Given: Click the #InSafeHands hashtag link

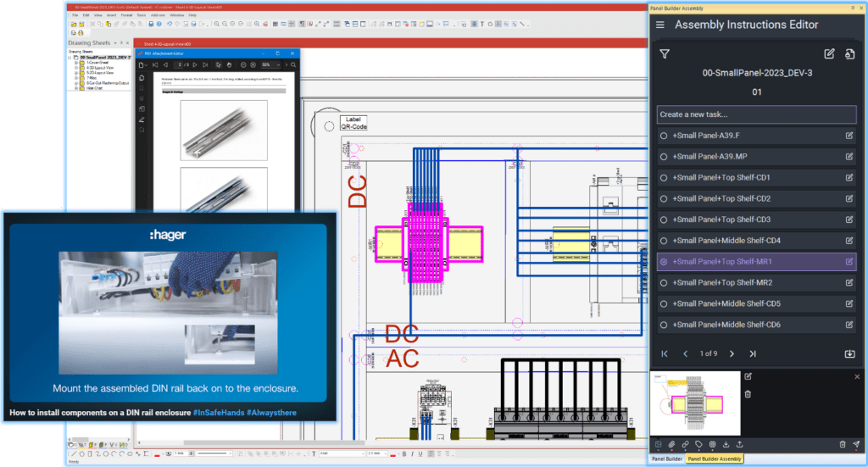Looking at the screenshot, I should pyautogui.click(x=219, y=413).
